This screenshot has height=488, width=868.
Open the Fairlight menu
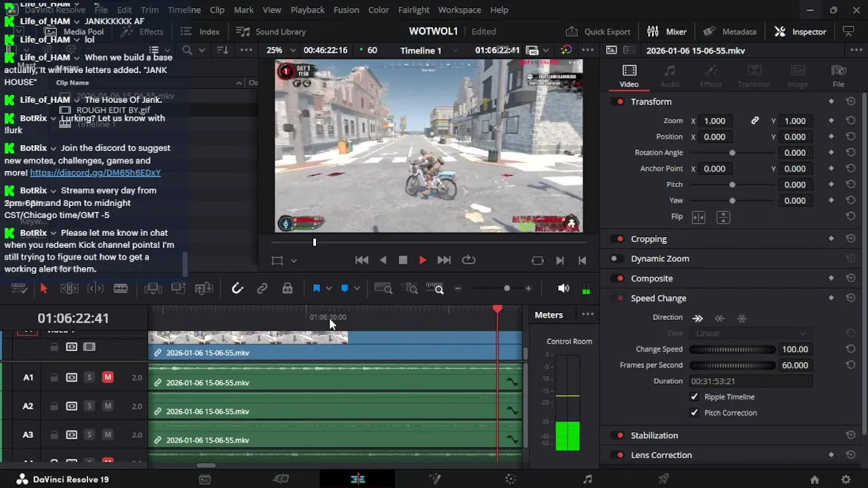coord(414,10)
